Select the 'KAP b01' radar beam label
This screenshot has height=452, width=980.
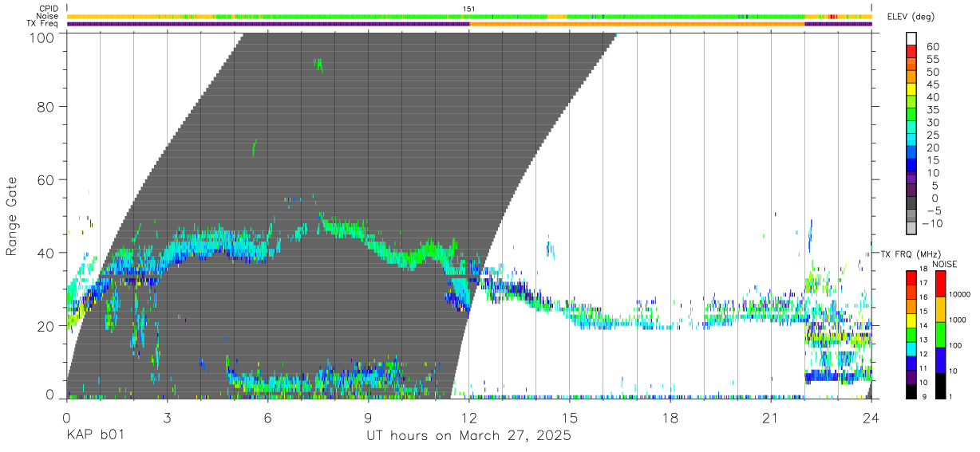tap(95, 436)
